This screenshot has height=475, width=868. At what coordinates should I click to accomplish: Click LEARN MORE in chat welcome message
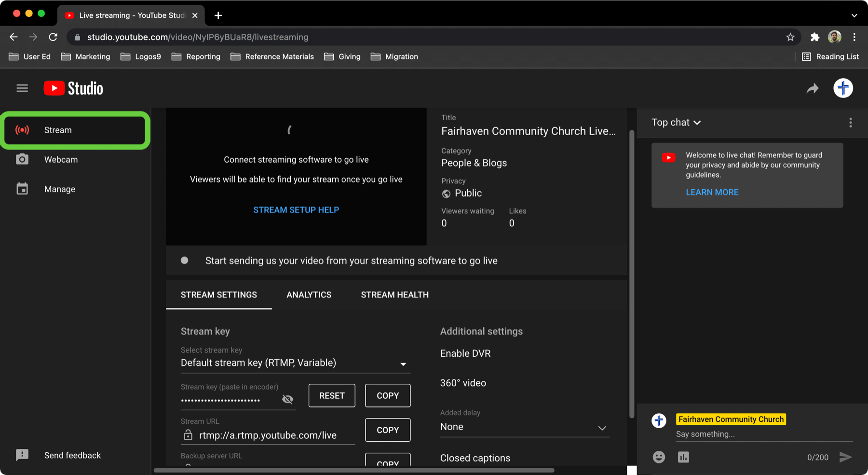pos(712,192)
